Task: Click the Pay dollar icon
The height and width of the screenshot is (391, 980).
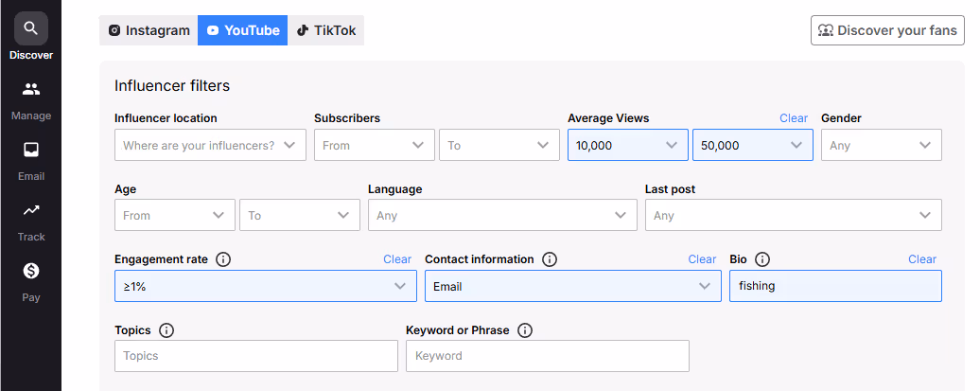Action: [x=31, y=272]
